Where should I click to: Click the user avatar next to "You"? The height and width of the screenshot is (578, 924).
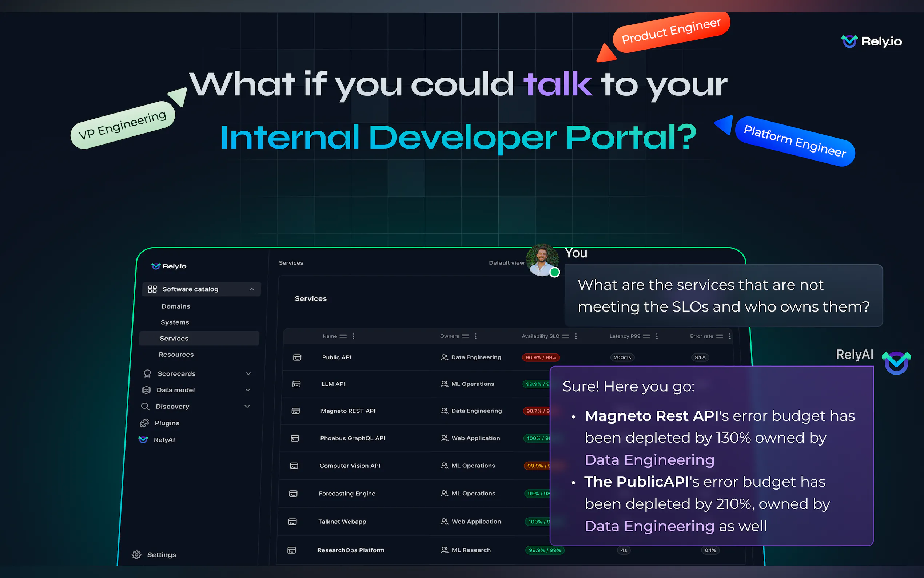click(542, 260)
